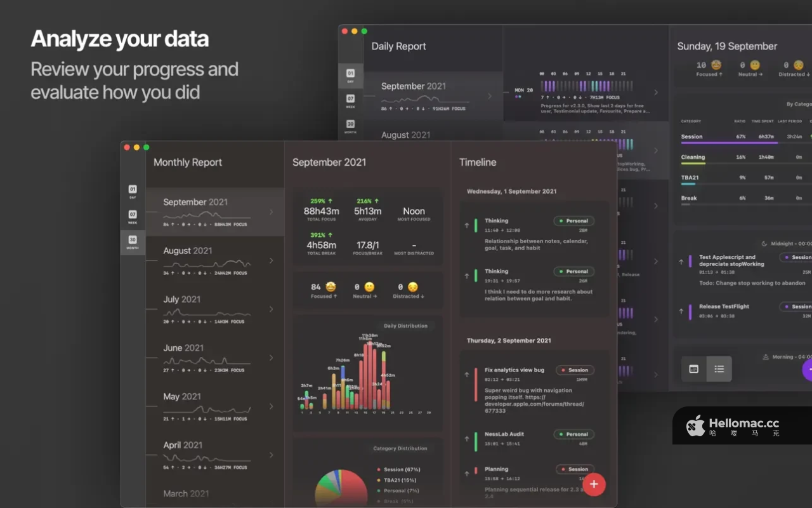Expand August 2021 chevron in Monthly Report

pyautogui.click(x=272, y=260)
